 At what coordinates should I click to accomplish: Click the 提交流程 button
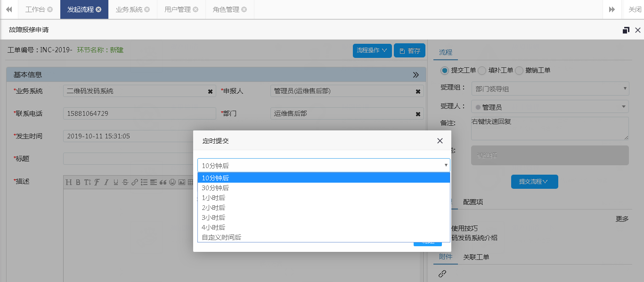(534, 182)
